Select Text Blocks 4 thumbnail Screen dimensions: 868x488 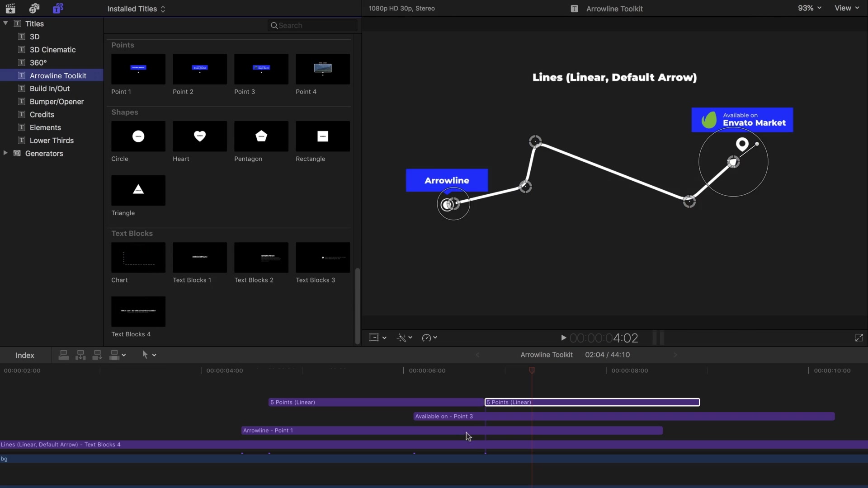pyautogui.click(x=138, y=312)
